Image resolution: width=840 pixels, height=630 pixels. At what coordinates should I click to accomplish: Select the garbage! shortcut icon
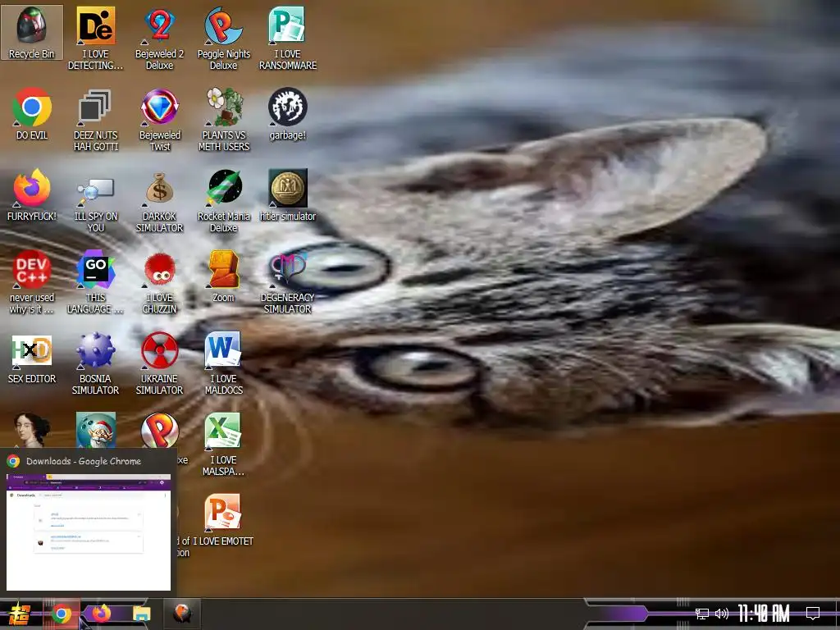tap(288, 113)
